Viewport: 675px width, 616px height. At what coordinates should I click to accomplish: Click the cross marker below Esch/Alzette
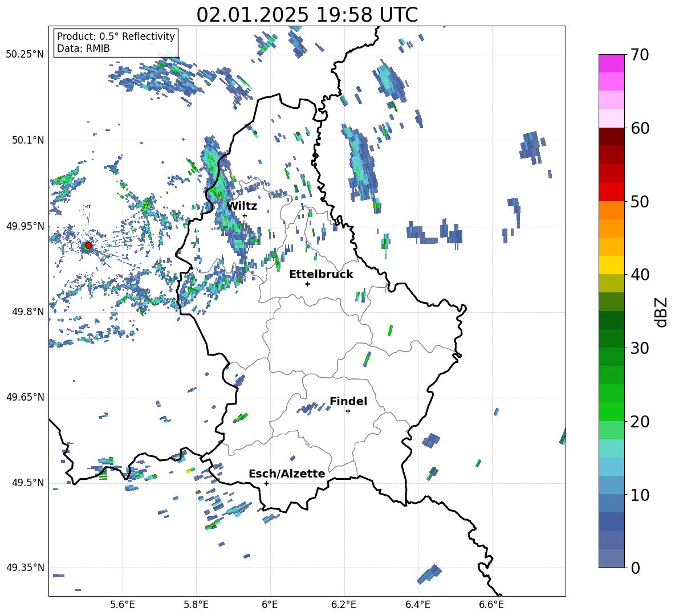click(x=266, y=483)
